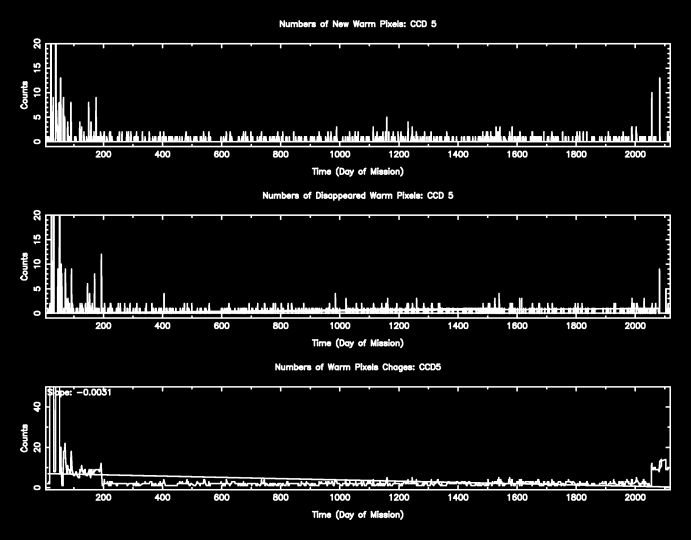Screen dimensions: 691x540
Task: Click the top plot's 'Time (Day of Mission)' label
Action: point(358,169)
